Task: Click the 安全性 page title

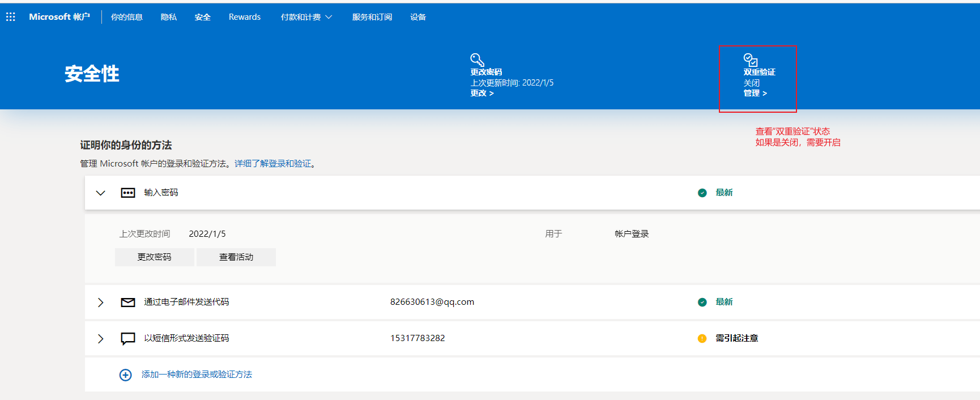Action: [x=92, y=74]
